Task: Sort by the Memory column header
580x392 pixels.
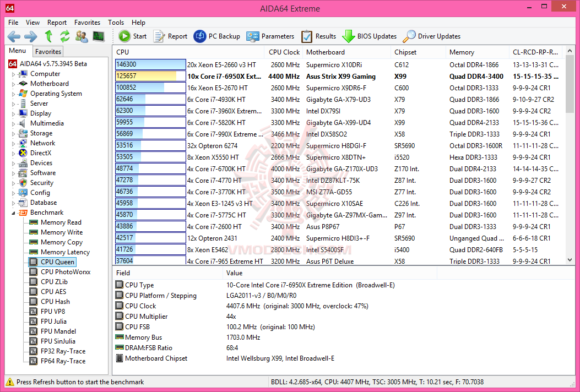Action: point(478,52)
